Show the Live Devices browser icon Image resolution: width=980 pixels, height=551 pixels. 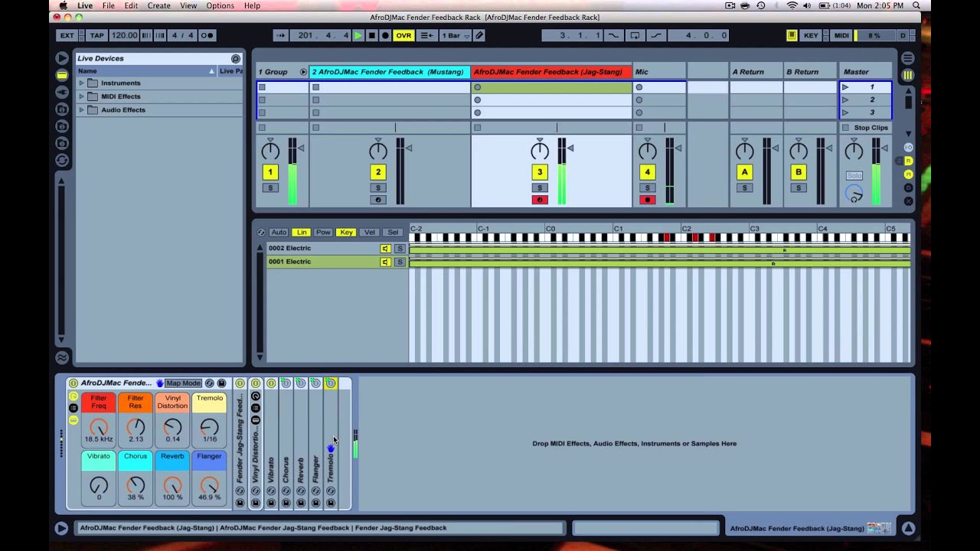(62, 75)
